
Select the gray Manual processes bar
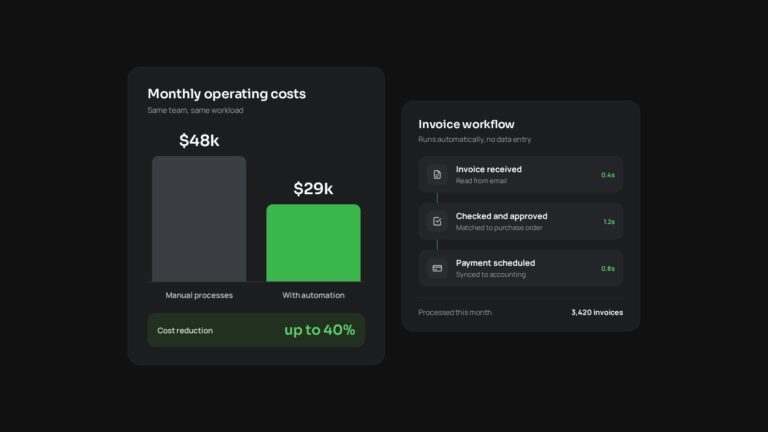(199, 219)
